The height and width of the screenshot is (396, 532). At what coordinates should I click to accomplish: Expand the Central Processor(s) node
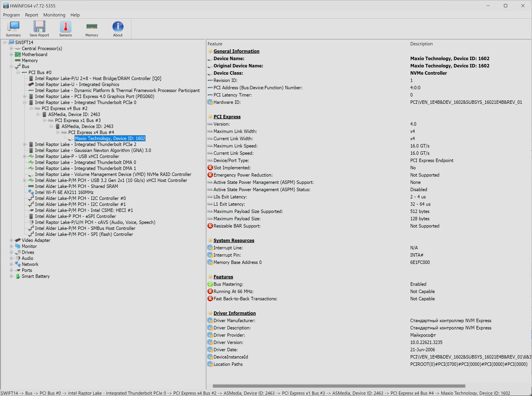point(11,48)
